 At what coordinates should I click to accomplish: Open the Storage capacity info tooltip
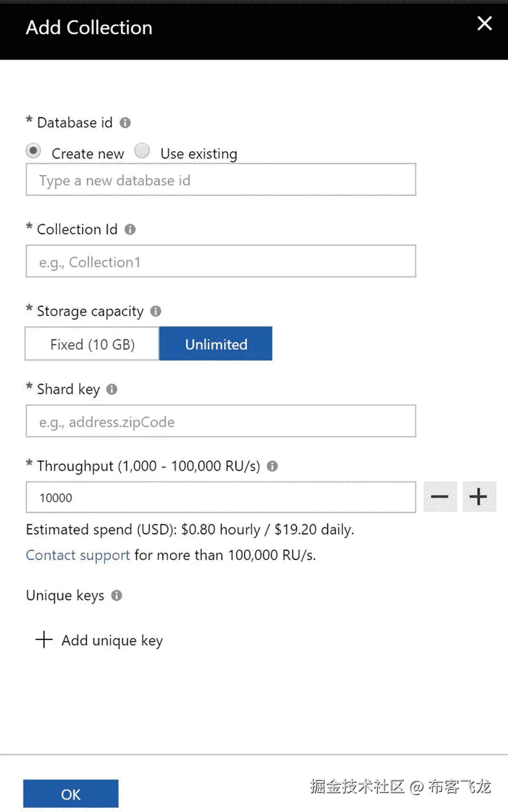155,311
